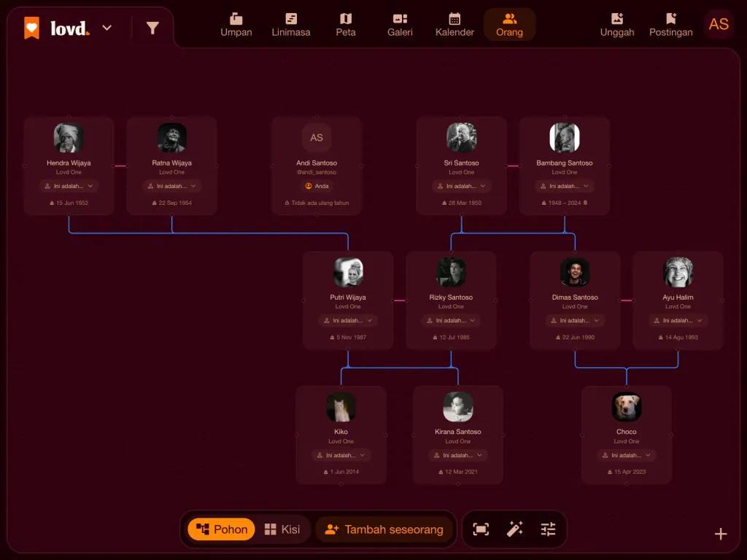
Task: Click Rizky Santoso's profile photo
Action: (451, 273)
